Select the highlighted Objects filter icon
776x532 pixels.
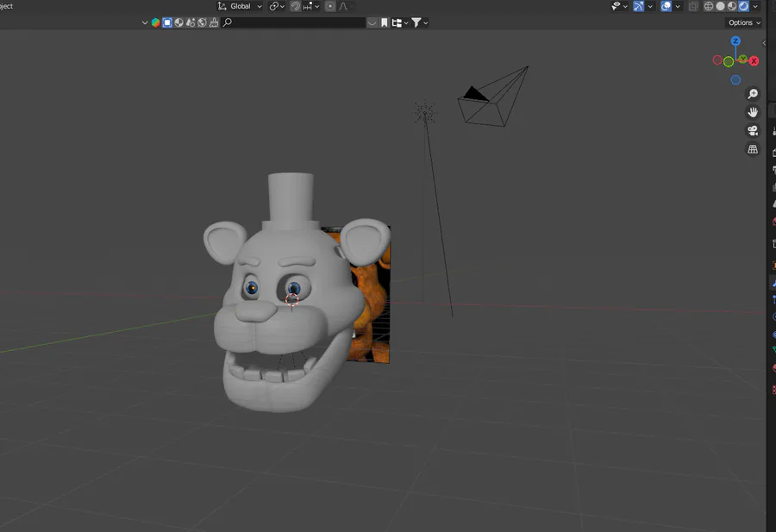[167, 22]
